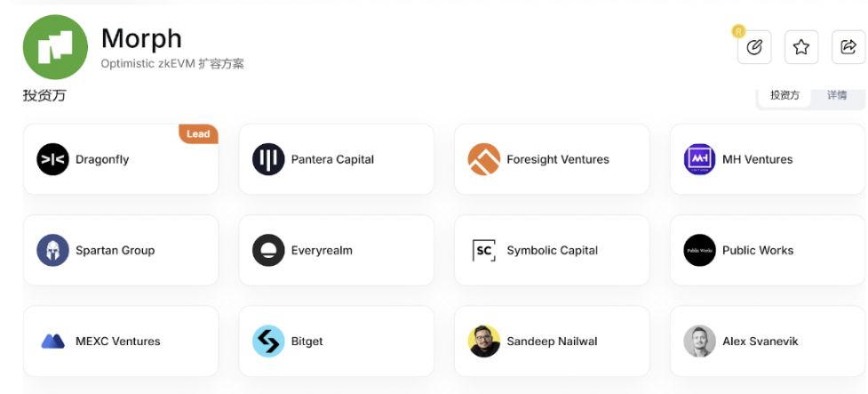Click the MEXC Ventures logo icon
868x394 pixels.
click(x=52, y=342)
